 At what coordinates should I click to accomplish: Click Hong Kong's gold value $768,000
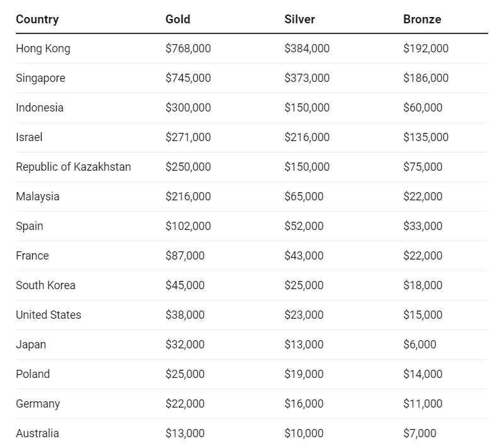188,49
